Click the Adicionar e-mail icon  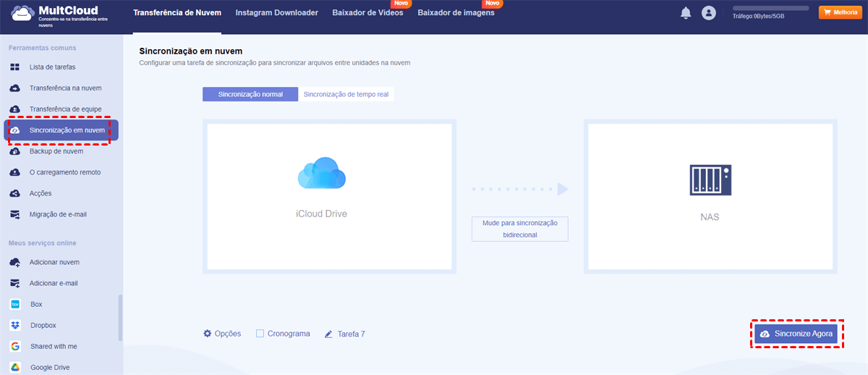click(x=15, y=283)
